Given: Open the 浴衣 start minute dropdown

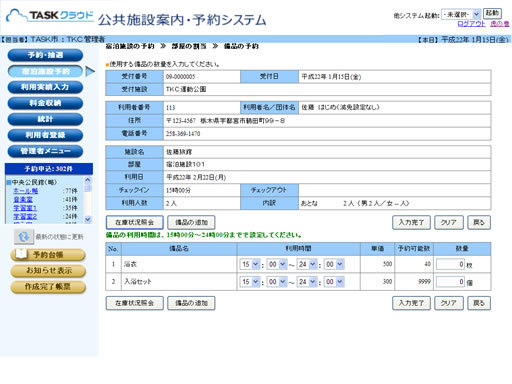Looking at the screenshot, I should [x=277, y=264].
